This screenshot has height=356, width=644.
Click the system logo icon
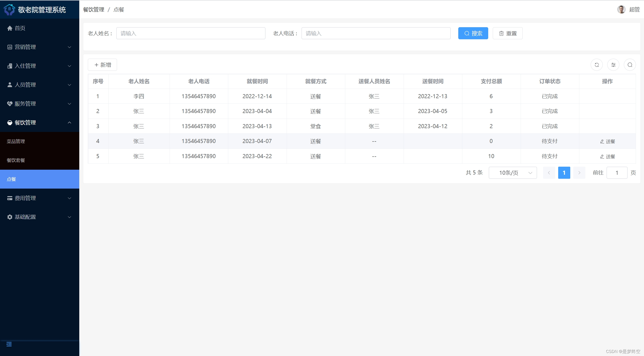click(x=10, y=10)
